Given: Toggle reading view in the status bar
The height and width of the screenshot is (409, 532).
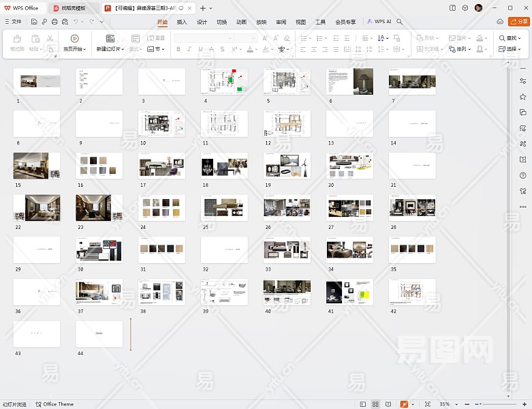Looking at the screenshot, I should [388, 404].
